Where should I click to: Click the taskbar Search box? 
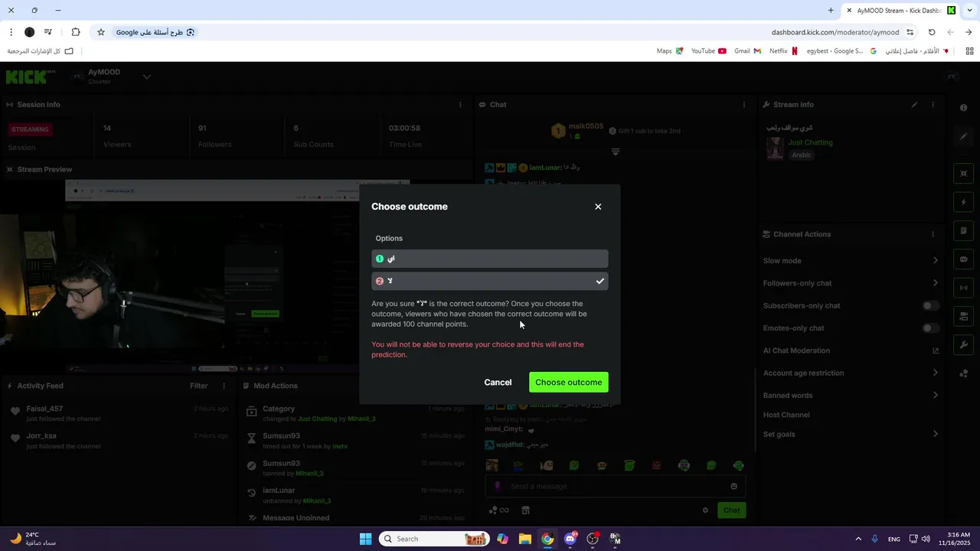434,539
